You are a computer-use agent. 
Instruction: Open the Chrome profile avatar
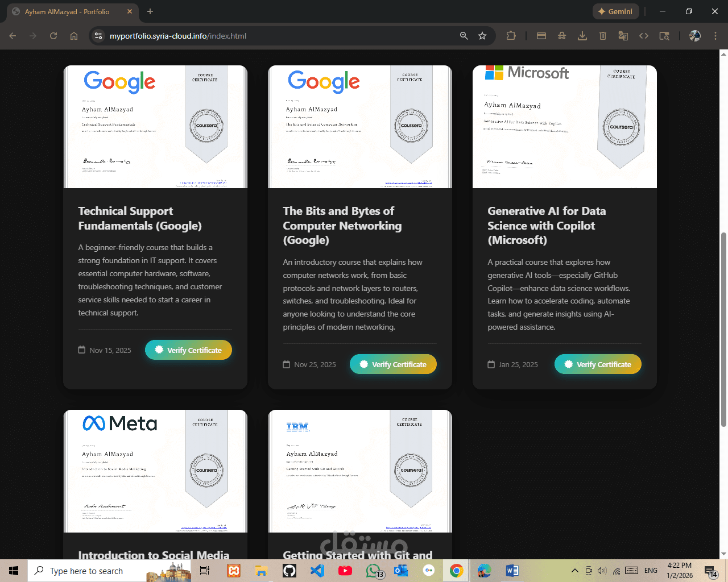click(695, 36)
